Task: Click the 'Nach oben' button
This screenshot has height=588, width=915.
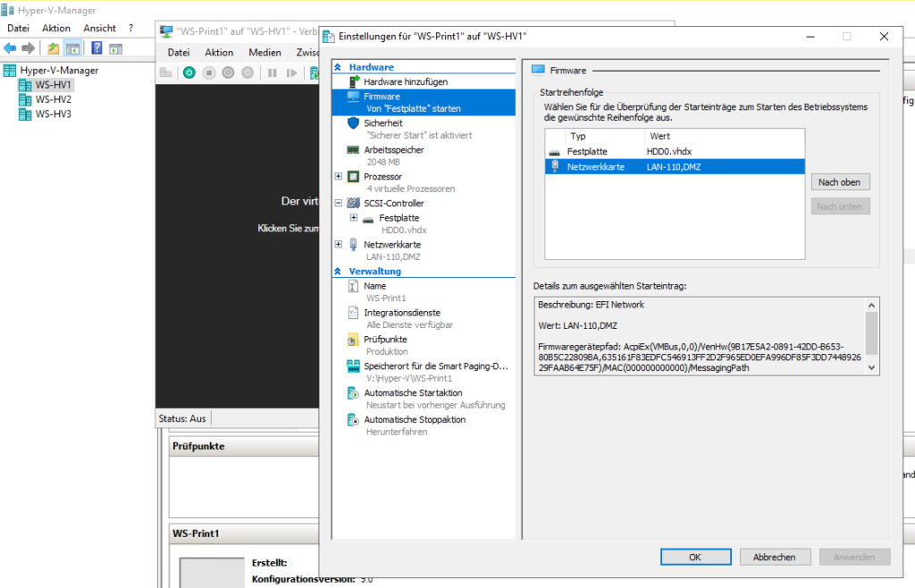Action: click(x=839, y=181)
